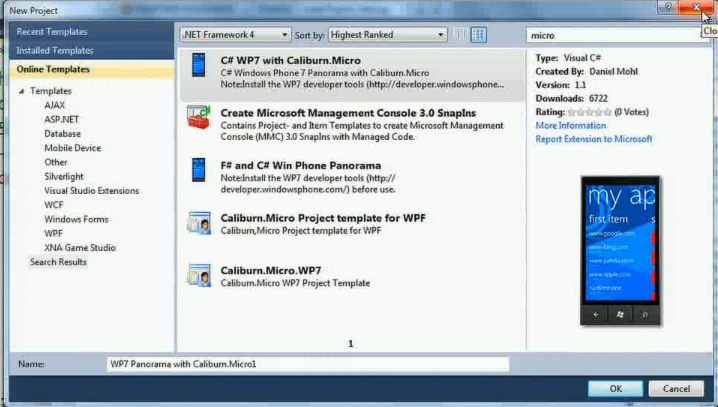
Task: Click the Downloads 6722 text
Action: [x=571, y=98]
